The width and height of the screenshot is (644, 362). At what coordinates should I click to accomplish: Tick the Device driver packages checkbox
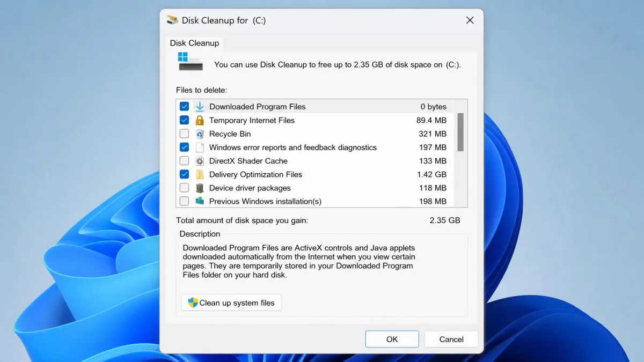184,188
